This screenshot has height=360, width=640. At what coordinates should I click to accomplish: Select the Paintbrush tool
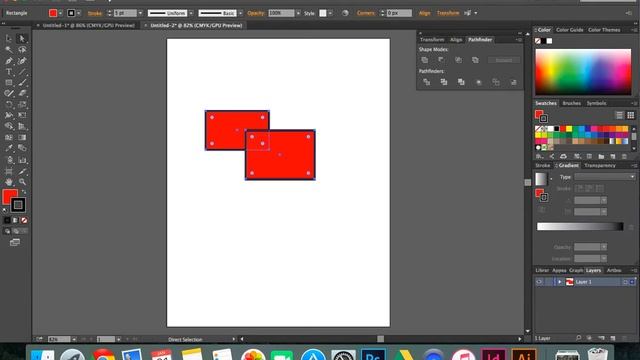click(x=22, y=82)
